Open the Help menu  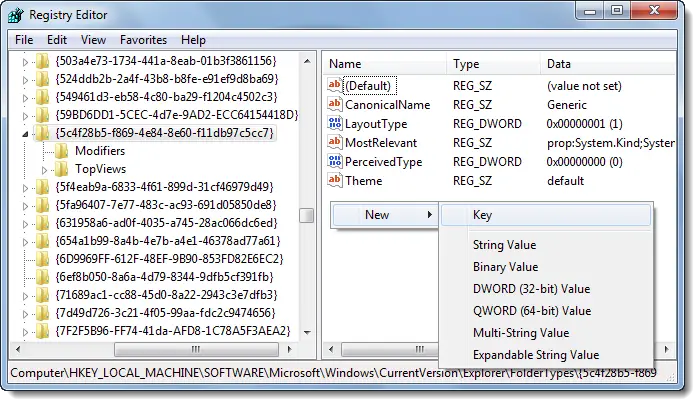193,40
